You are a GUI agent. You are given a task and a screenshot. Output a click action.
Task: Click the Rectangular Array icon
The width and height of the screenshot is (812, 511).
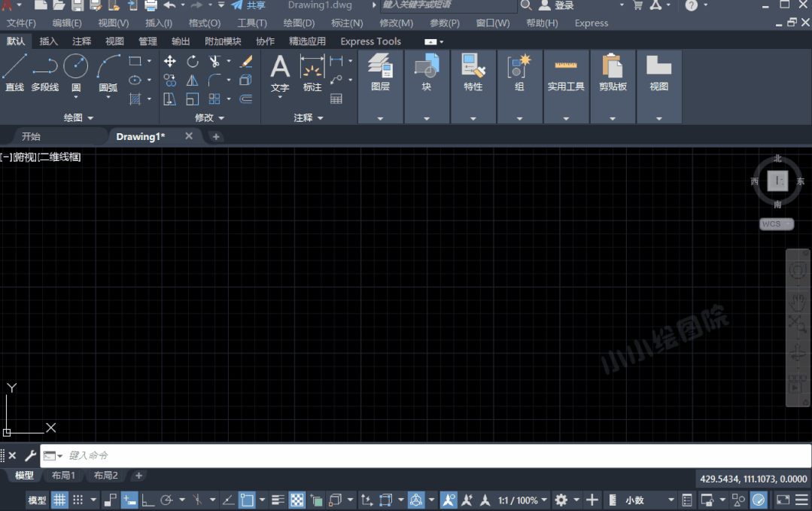(x=214, y=99)
